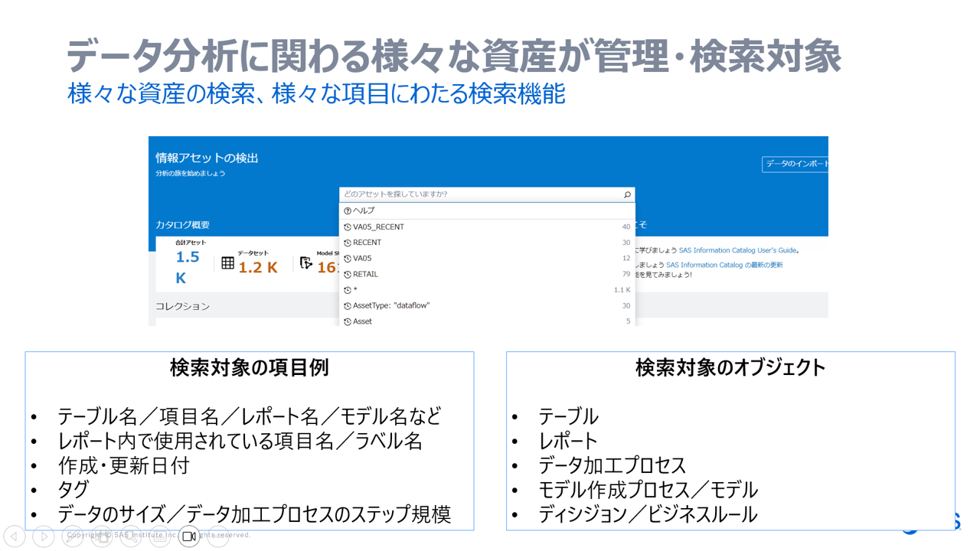
Task: Pick the AssetType: "dataflow" suggestion
Action: pyautogui.click(x=390, y=305)
